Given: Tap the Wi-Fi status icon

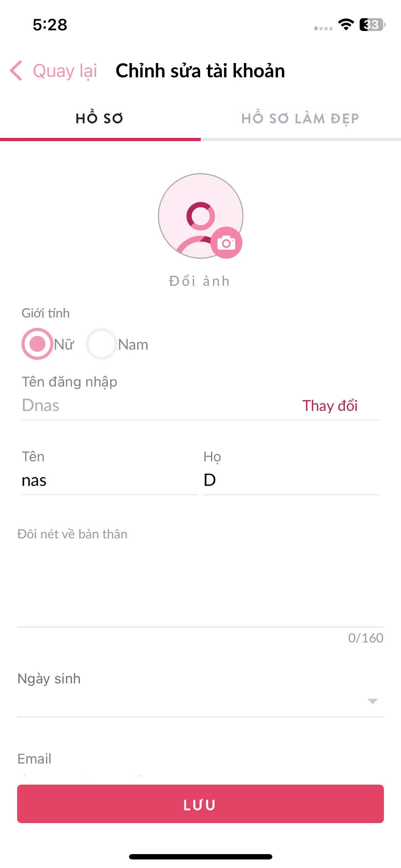Looking at the screenshot, I should pos(346,25).
